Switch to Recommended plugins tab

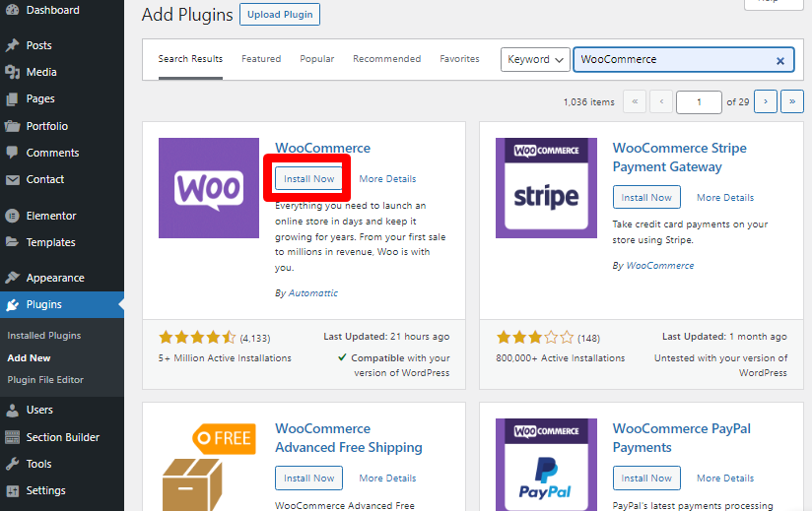(387, 59)
